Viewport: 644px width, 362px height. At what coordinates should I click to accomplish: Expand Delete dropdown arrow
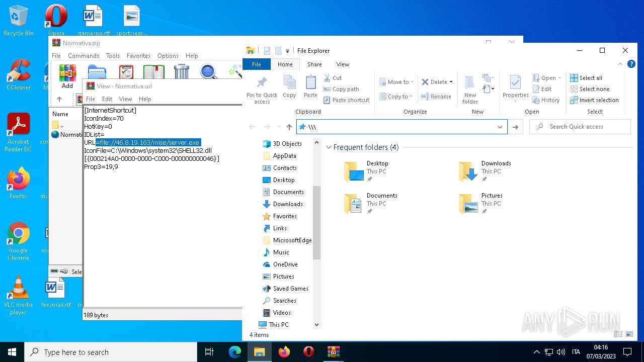(451, 82)
